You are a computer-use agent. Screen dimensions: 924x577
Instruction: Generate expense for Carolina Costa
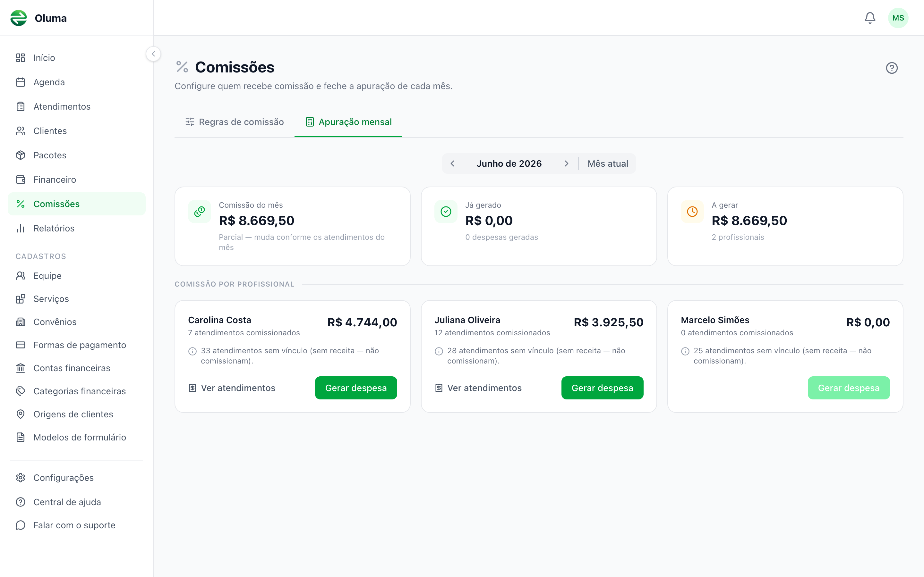pos(356,388)
